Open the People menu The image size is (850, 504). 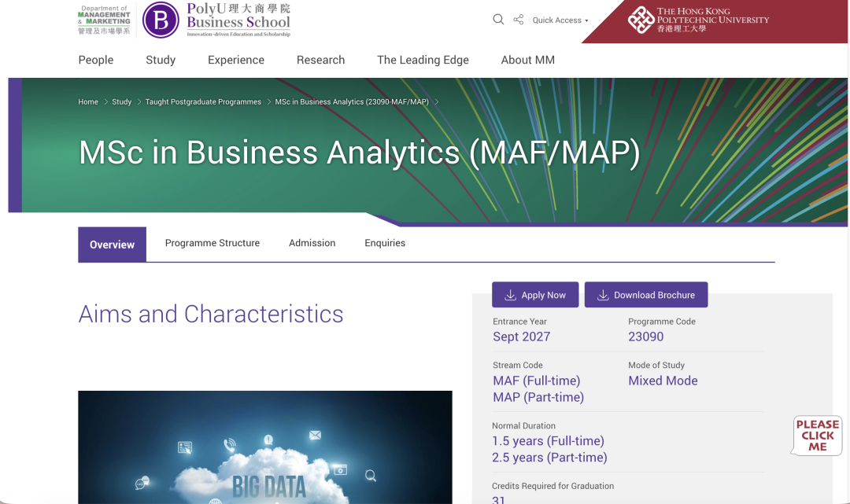click(x=96, y=60)
